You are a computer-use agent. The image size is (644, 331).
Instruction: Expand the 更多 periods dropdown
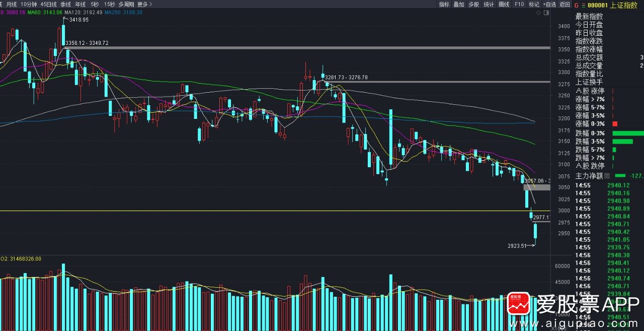click(x=145, y=4)
